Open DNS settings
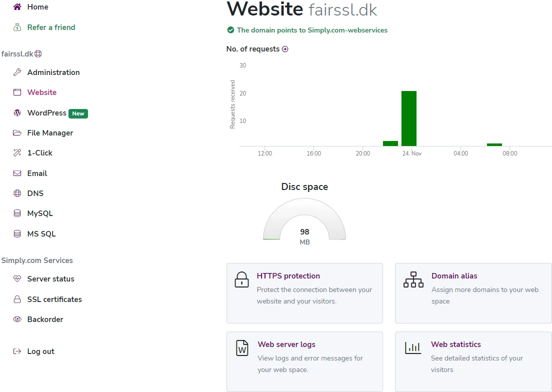The image size is (552, 392). click(35, 193)
